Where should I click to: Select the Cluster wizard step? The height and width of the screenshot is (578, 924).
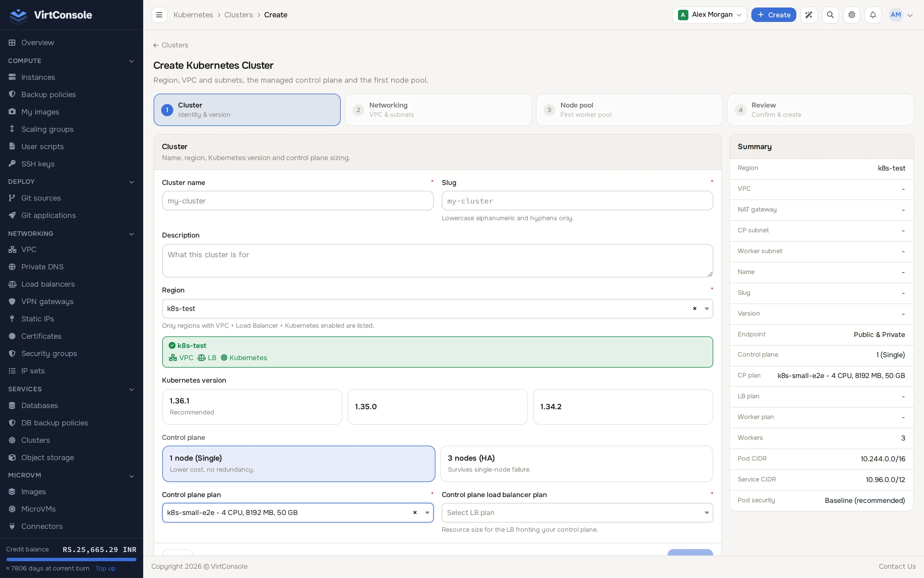point(247,110)
